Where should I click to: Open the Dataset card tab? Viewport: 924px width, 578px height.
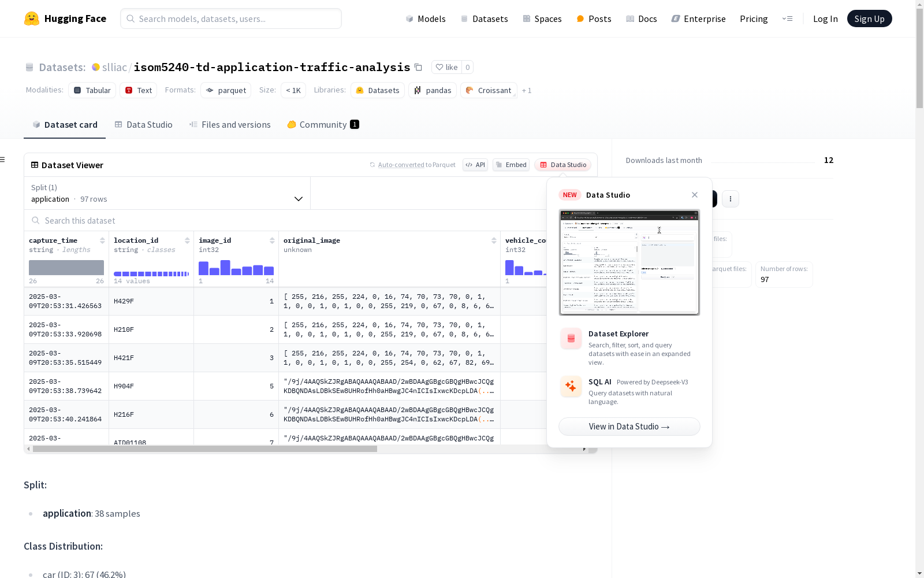click(65, 125)
